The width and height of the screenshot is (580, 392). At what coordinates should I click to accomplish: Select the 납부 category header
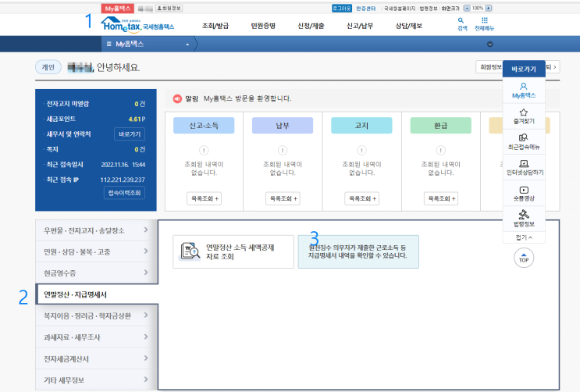[x=283, y=126]
